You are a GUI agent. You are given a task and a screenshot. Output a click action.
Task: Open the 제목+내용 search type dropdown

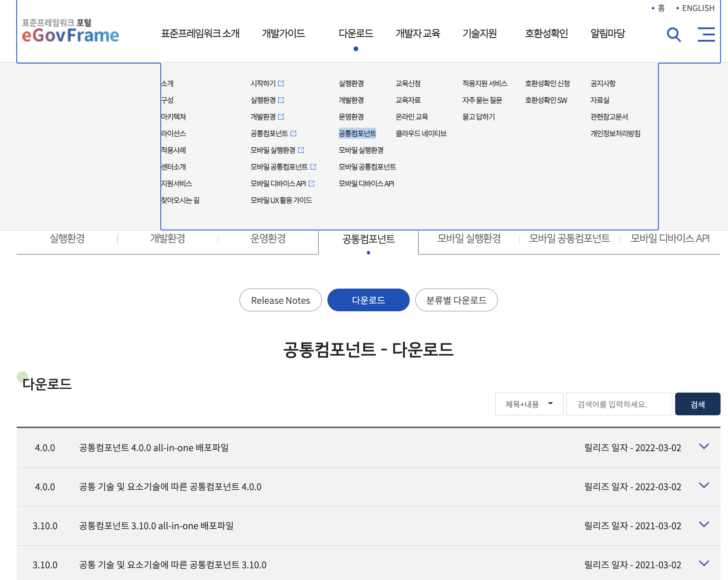[x=529, y=404]
